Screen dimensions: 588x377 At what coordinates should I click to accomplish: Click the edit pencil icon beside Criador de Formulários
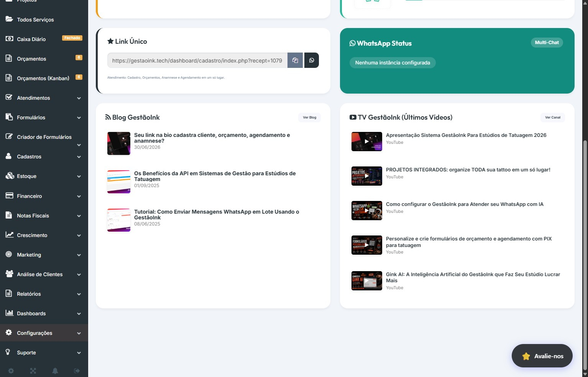click(9, 137)
